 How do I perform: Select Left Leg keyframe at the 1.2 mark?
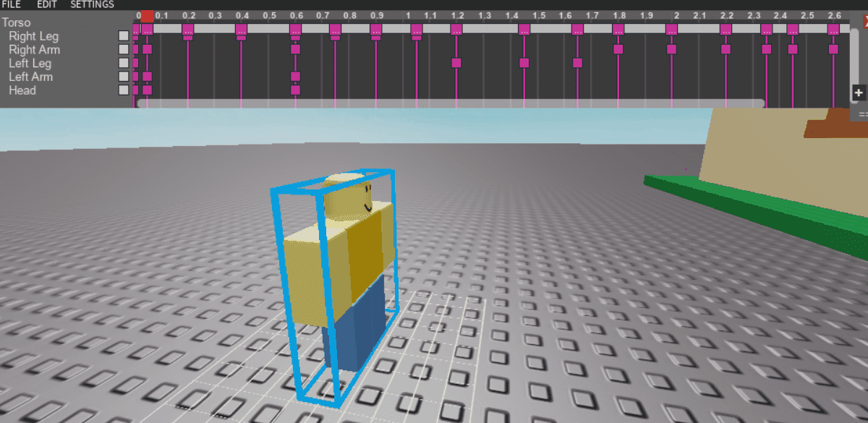pos(456,63)
